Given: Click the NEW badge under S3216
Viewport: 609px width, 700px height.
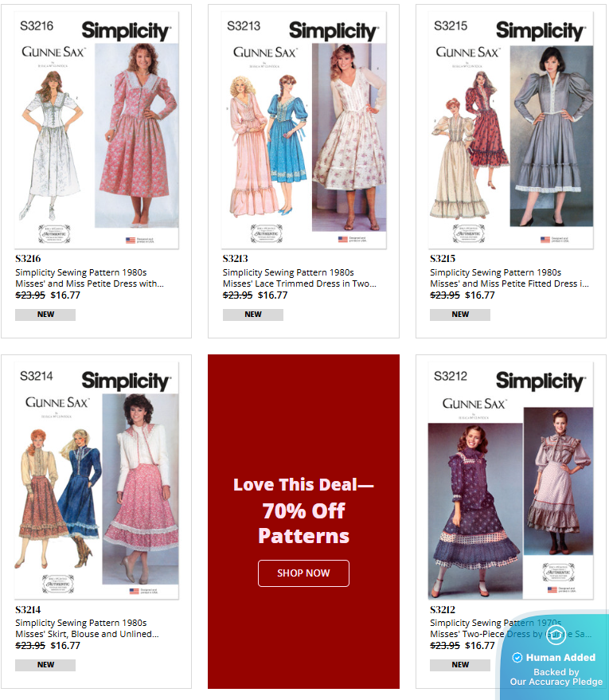Looking at the screenshot, I should click(x=45, y=315).
